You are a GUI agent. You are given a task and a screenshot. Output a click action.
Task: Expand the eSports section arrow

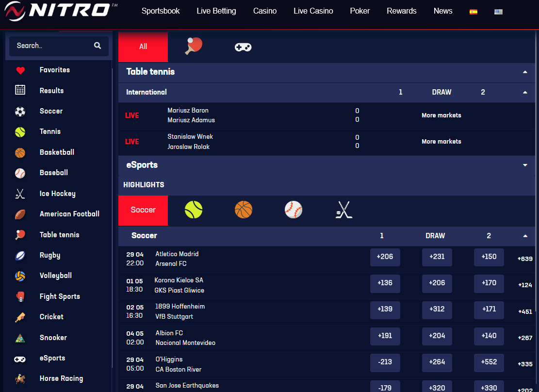click(x=525, y=165)
